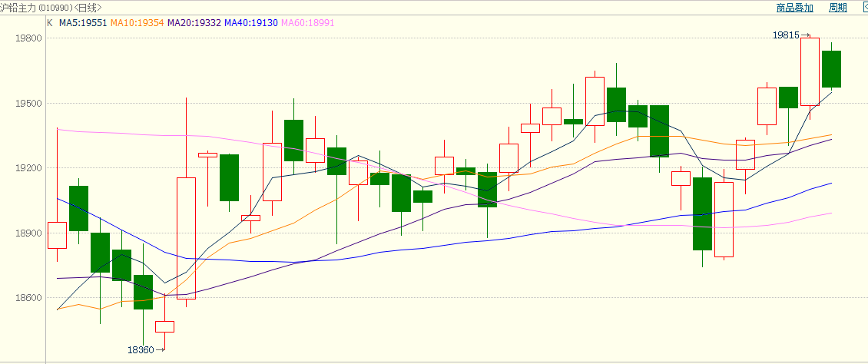This screenshot has width=868, height=364.
Task: Click the tall red candle below 19815
Action: (x=810, y=71)
